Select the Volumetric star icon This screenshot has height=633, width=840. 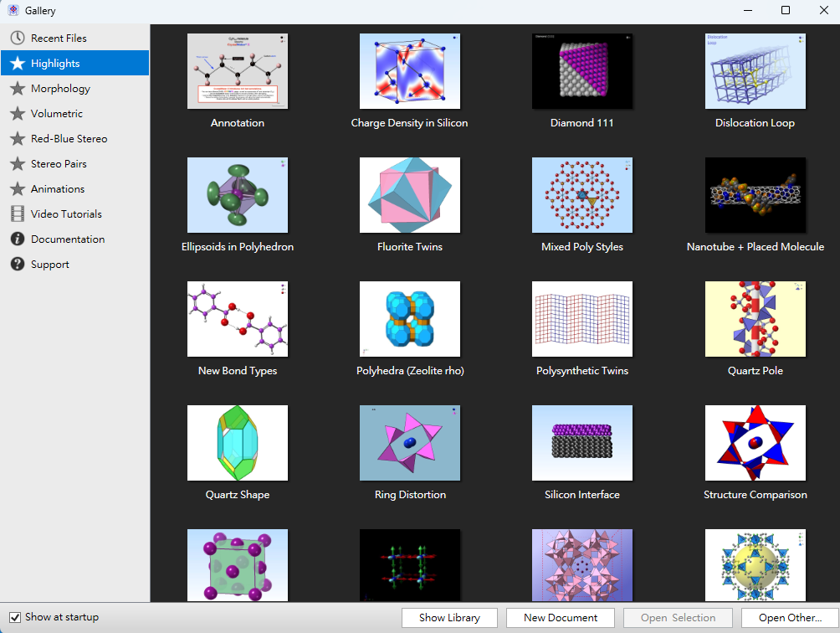click(x=18, y=114)
